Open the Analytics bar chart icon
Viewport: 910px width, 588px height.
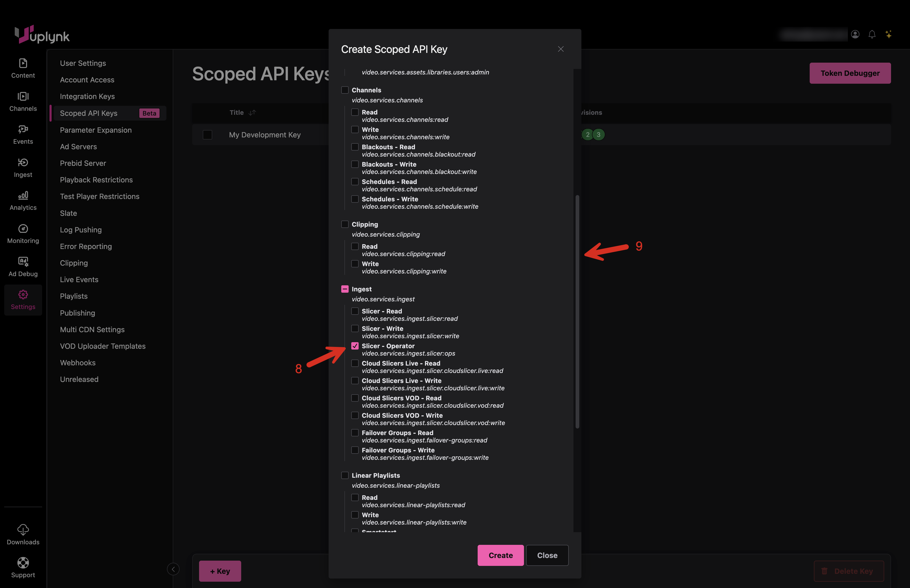pyautogui.click(x=23, y=196)
